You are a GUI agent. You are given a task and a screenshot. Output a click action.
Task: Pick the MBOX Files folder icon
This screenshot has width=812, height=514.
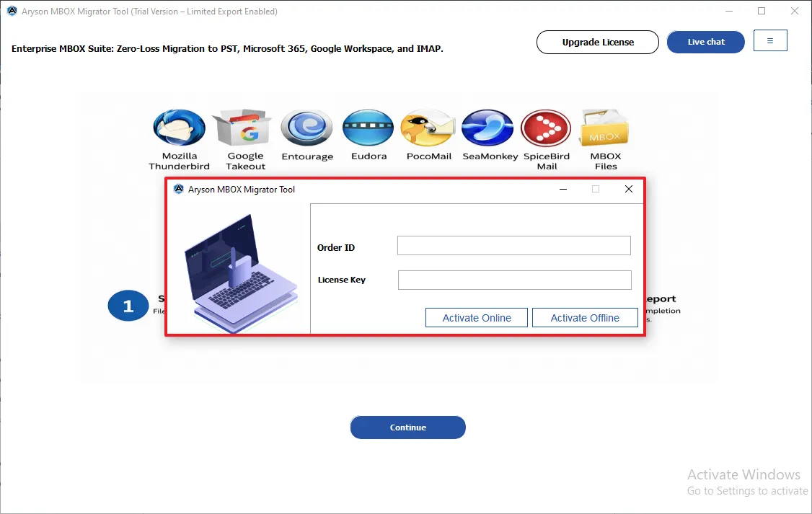(604, 128)
